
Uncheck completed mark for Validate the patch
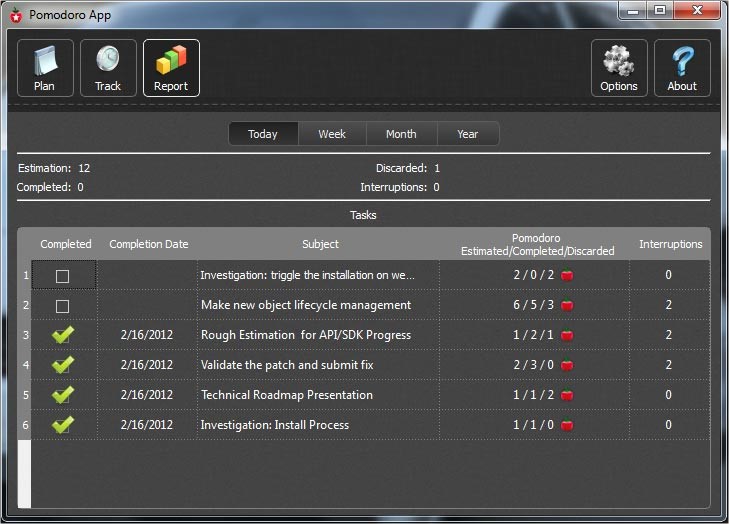pyautogui.click(x=63, y=365)
